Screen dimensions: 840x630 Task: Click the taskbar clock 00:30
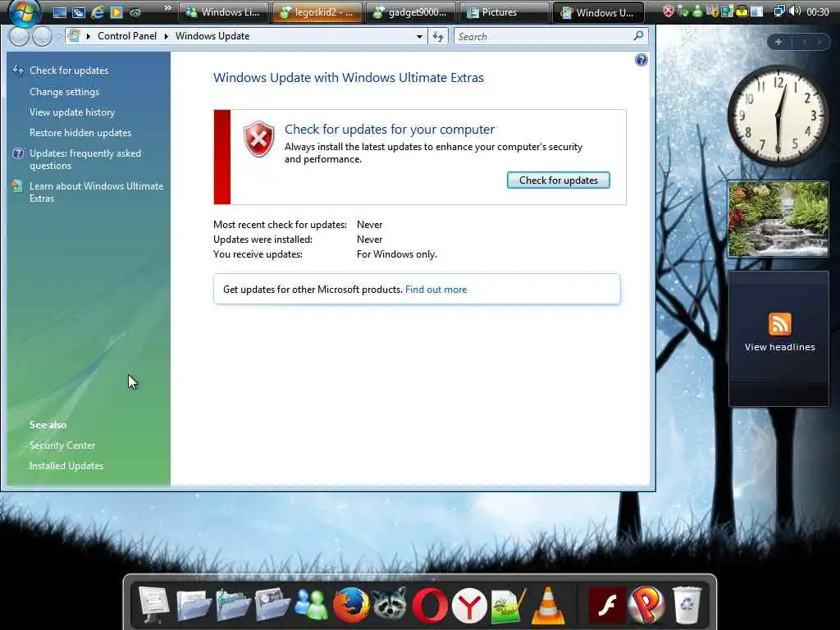pyautogui.click(x=818, y=12)
